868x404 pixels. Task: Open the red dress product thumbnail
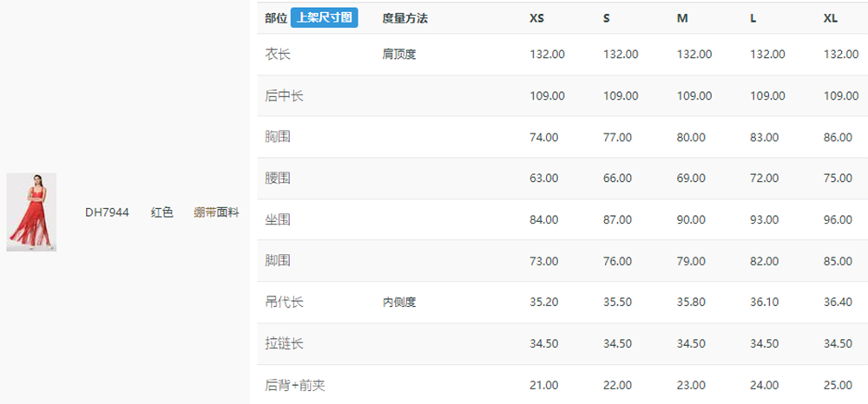coord(31,212)
